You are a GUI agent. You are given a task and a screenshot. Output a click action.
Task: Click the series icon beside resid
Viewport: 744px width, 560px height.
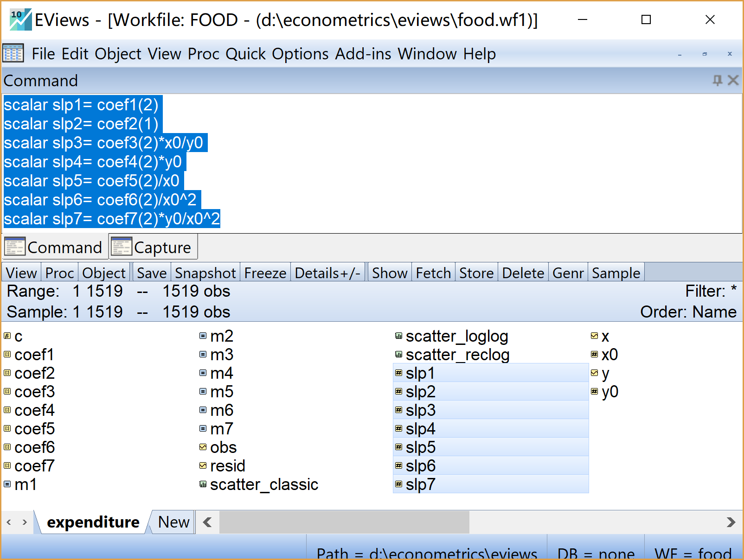[x=203, y=466]
